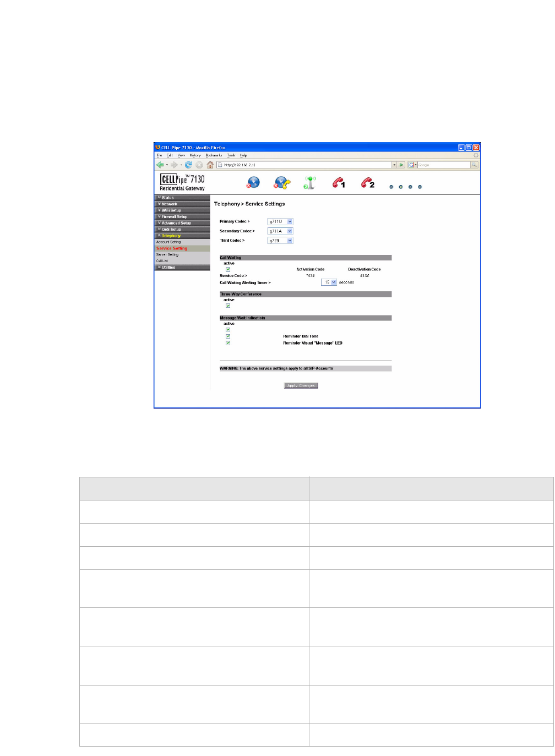
Task: Open the Call List link
Action: 162,261
